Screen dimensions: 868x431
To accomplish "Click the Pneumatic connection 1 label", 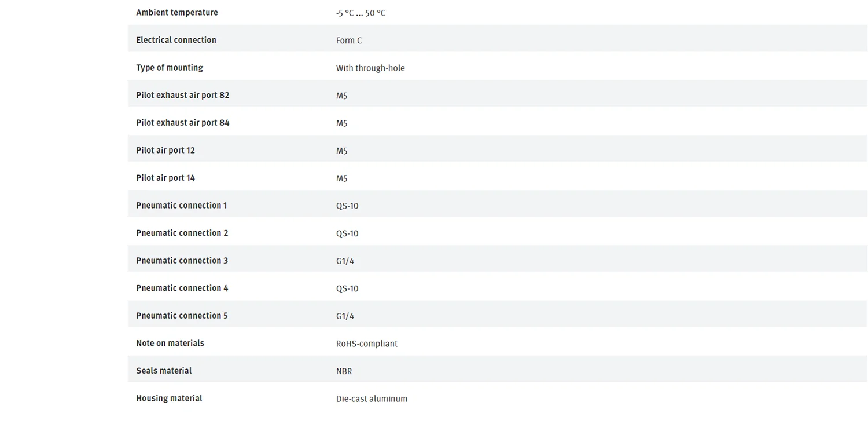I will pos(182,206).
